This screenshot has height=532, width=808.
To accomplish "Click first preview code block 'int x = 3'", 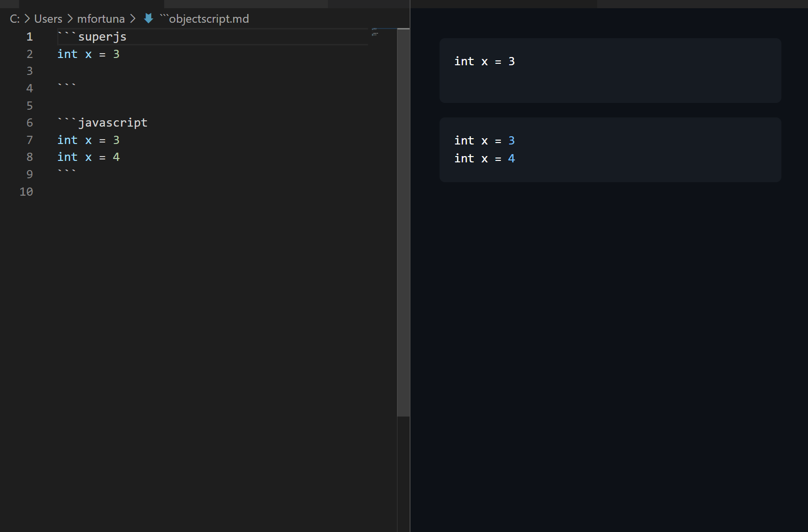I will click(485, 61).
